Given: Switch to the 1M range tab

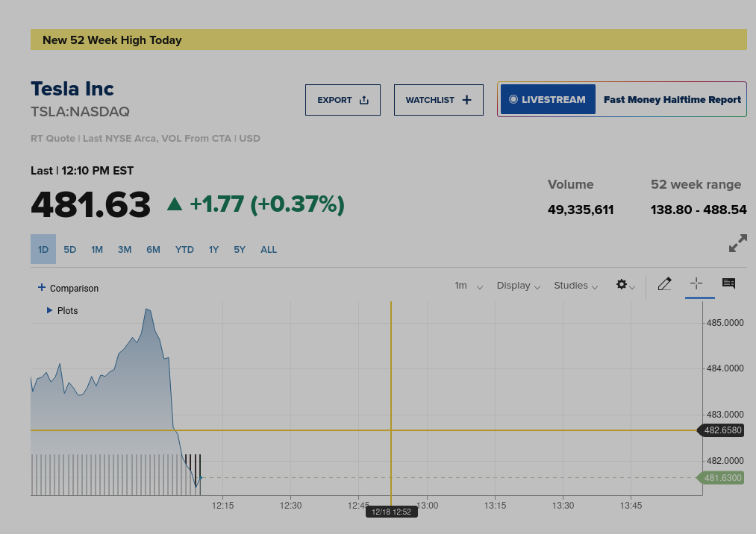Looking at the screenshot, I should [x=97, y=249].
